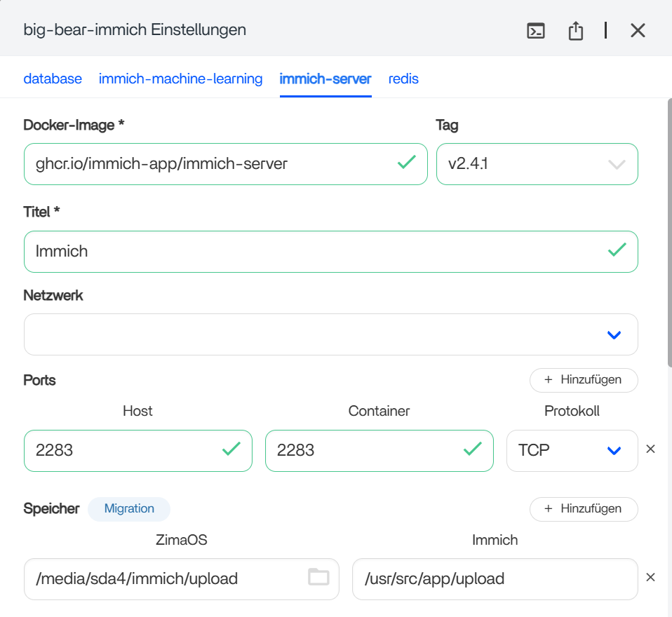Click folder browse icon in ZimaOS path
The width and height of the screenshot is (672, 617).
click(318, 577)
